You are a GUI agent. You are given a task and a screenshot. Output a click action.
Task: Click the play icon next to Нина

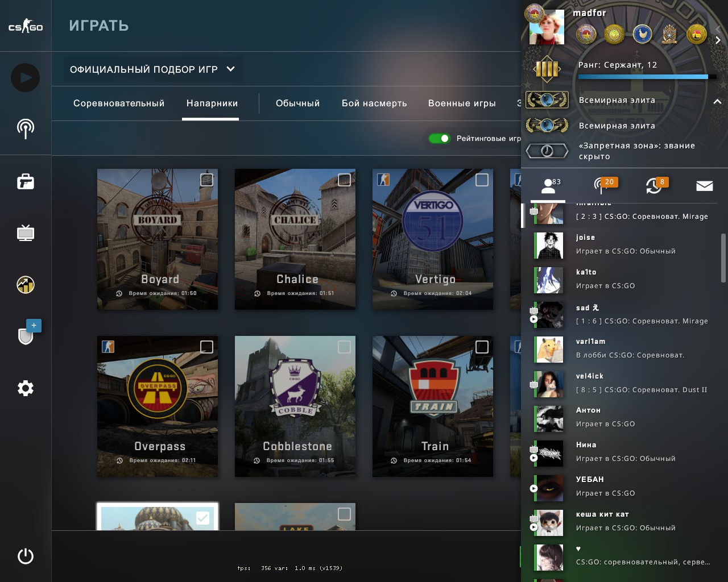533,458
